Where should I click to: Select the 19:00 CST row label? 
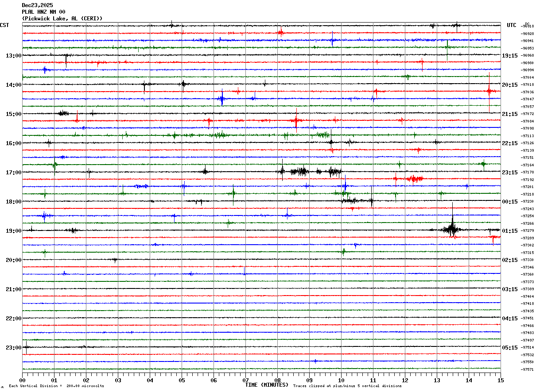tap(13, 231)
